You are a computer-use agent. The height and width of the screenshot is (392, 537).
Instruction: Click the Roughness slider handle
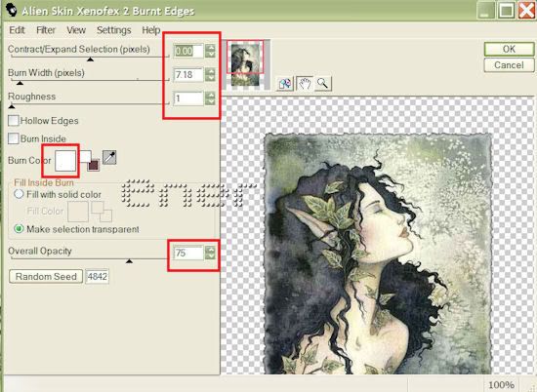pyautogui.click(x=12, y=106)
